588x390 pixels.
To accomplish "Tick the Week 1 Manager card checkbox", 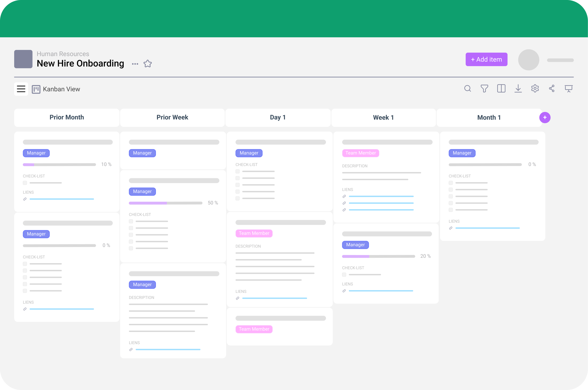I will pyautogui.click(x=344, y=275).
